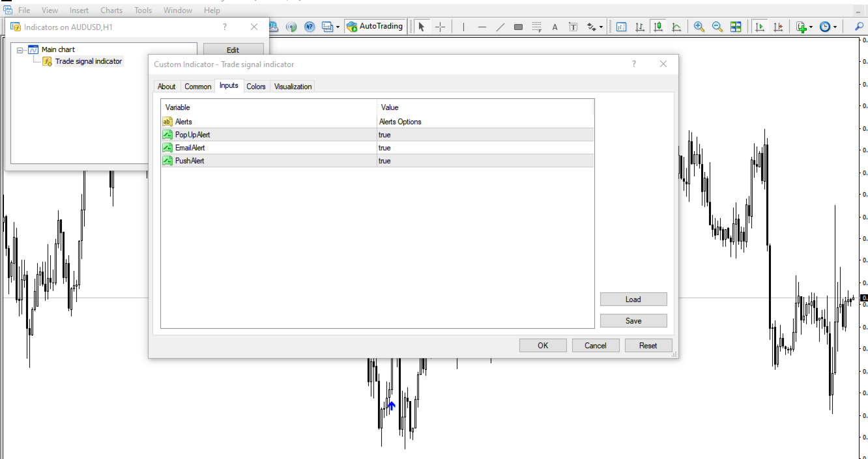The width and height of the screenshot is (868, 459).
Task: Select the crosshair tool in toolbar
Action: click(x=441, y=27)
